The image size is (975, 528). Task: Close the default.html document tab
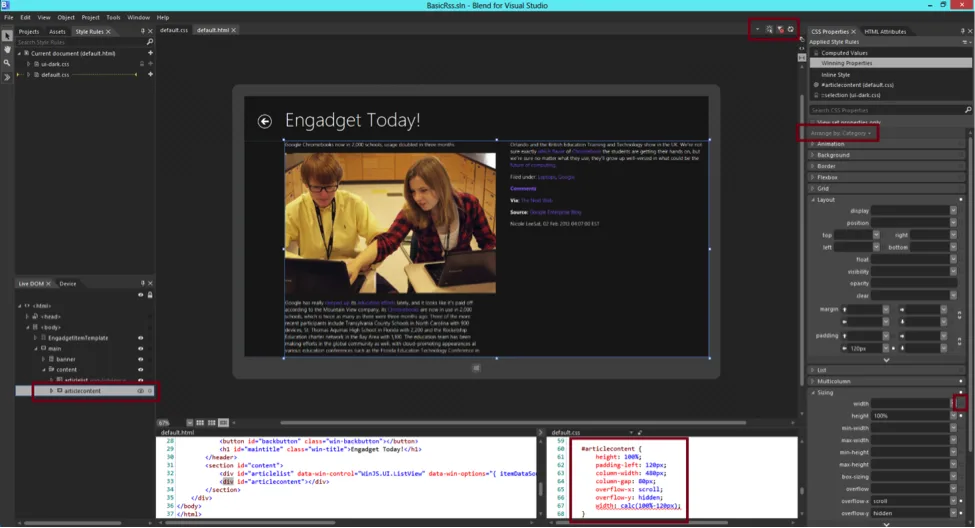tap(234, 30)
